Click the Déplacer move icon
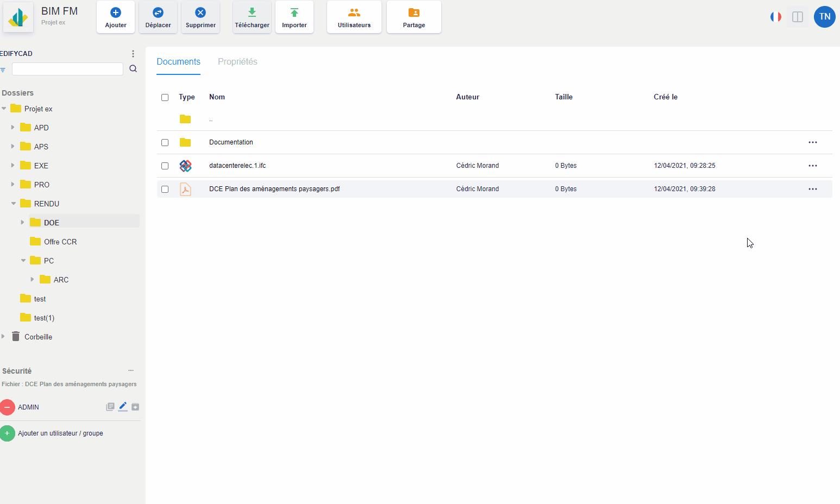 (x=158, y=12)
